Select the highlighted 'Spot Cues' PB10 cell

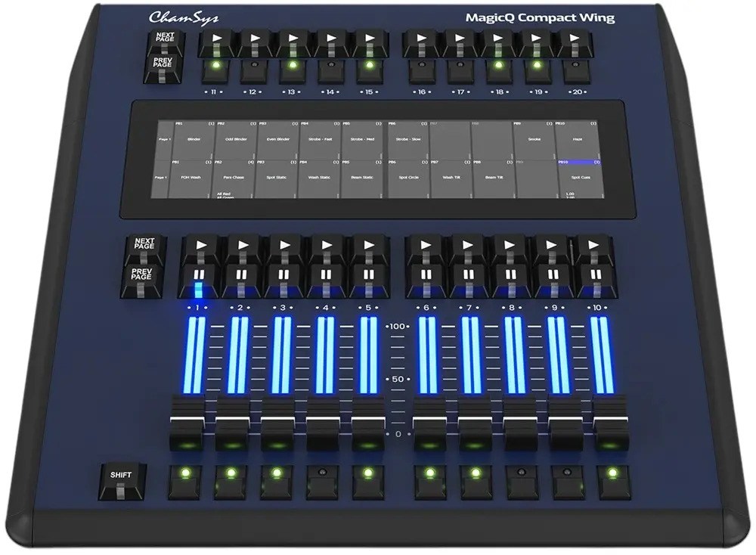(x=580, y=178)
